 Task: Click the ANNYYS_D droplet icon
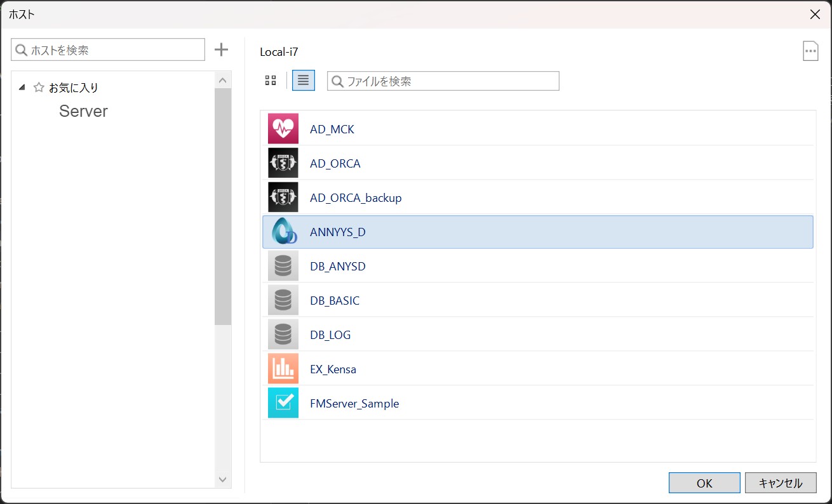[x=283, y=232]
